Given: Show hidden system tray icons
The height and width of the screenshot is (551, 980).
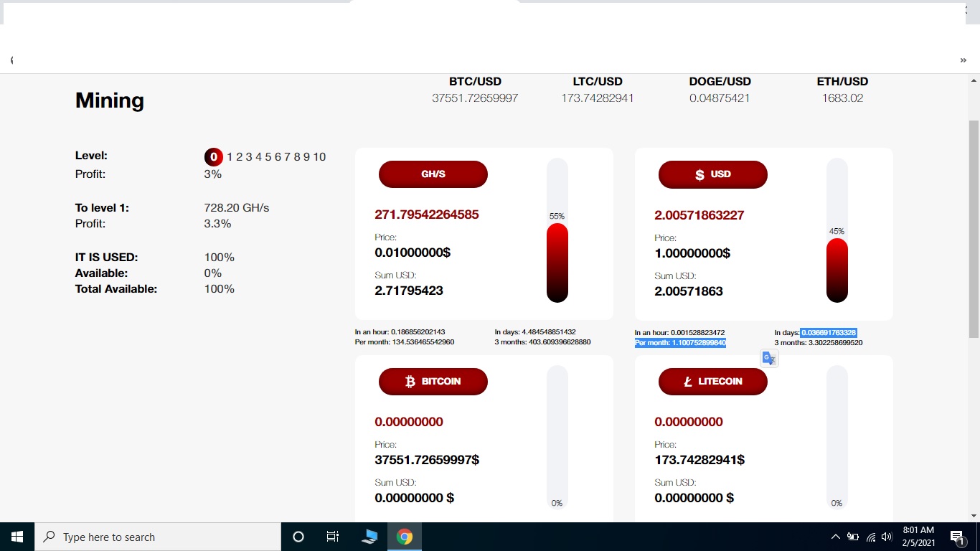Looking at the screenshot, I should tap(835, 537).
